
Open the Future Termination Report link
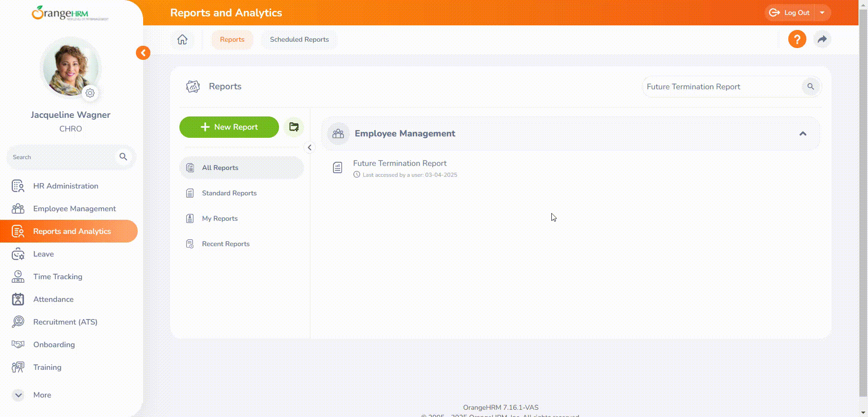tap(400, 163)
